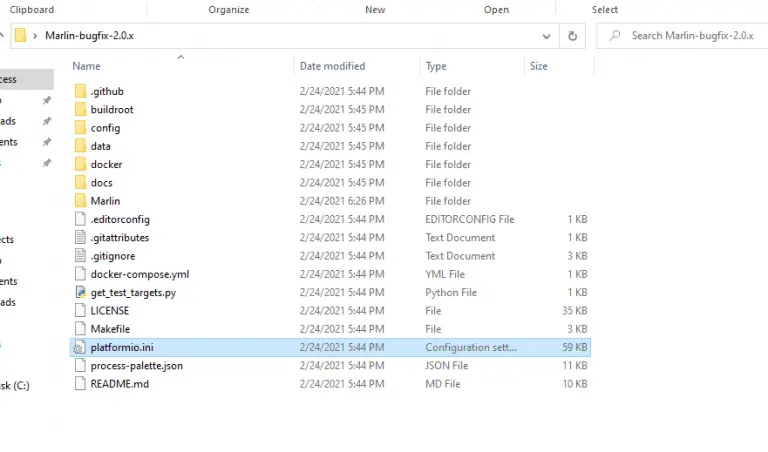This screenshot has width=768, height=452.
Task: Click the Search Marlin-bugfix-2.0.x field
Action: (692, 35)
